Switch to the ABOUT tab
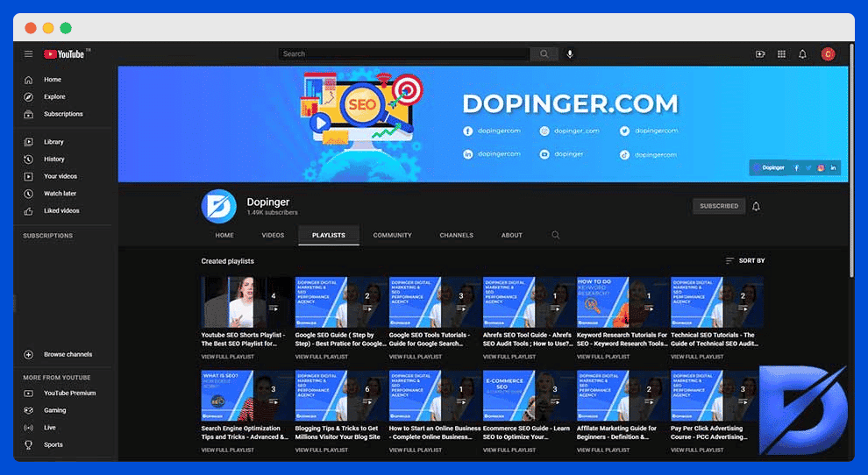This screenshot has height=475, width=868. 511,235
